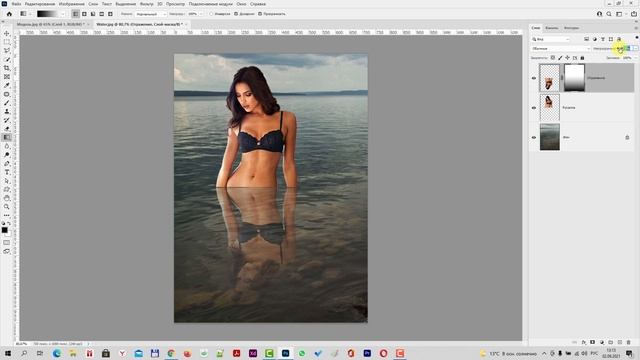640x360 pixels.
Task: Select the Eraser tool
Action: point(7,129)
